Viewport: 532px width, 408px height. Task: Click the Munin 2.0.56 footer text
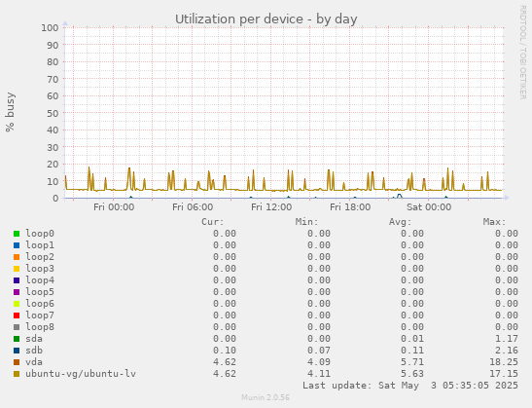coord(266,397)
